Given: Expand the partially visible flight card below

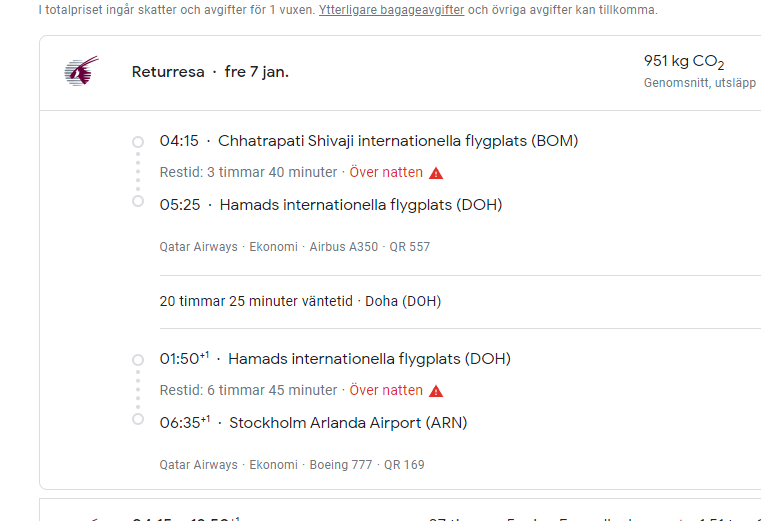Looking at the screenshot, I should tap(400, 513).
